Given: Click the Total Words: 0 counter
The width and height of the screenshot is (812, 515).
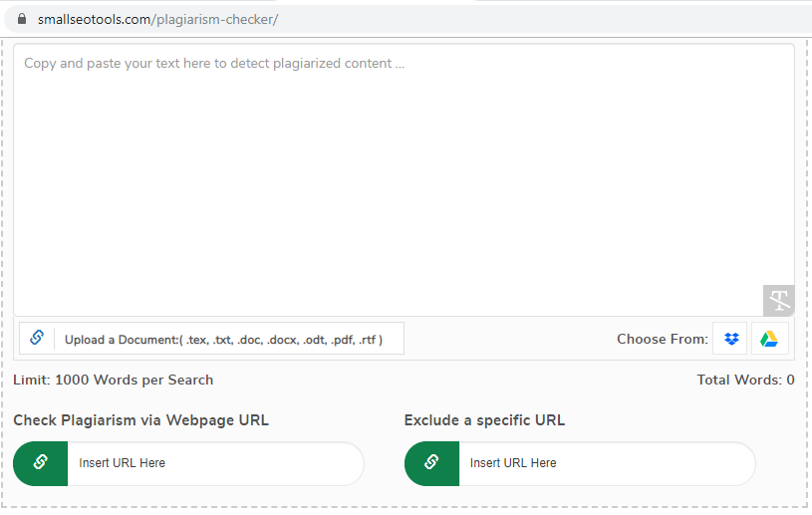Looking at the screenshot, I should pos(745,380).
